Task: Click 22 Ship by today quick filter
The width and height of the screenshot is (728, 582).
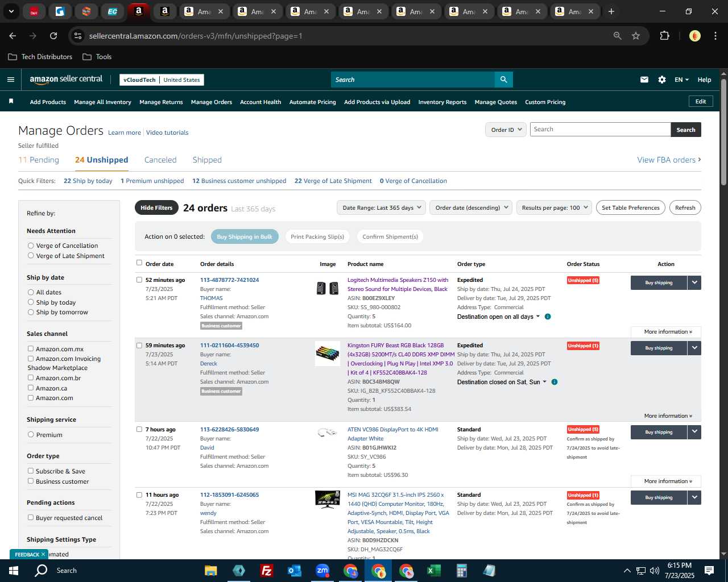Action: (x=88, y=181)
